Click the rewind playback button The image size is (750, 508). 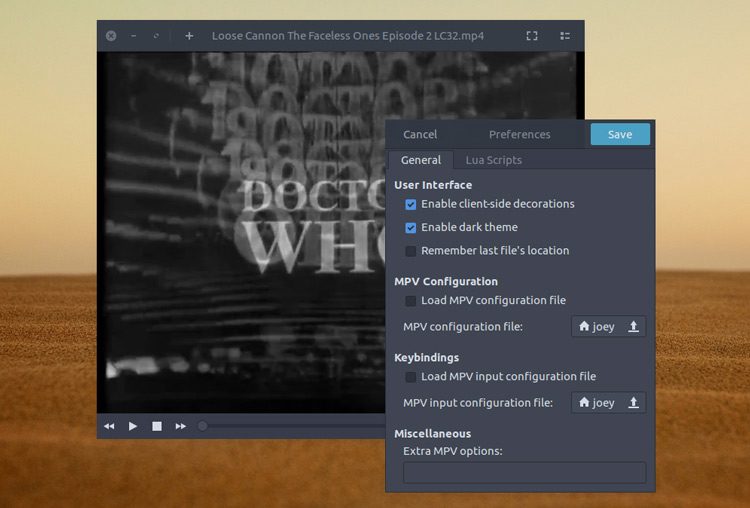tap(109, 426)
